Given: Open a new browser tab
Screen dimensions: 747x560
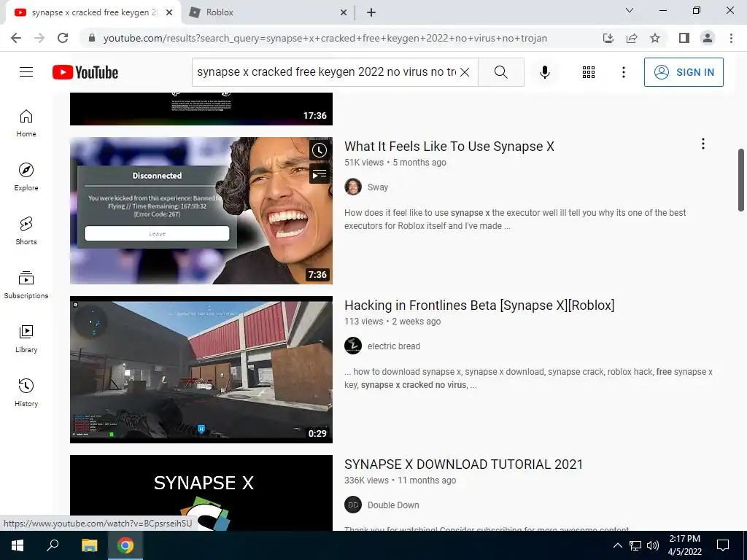Looking at the screenshot, I should coord(371,13).
